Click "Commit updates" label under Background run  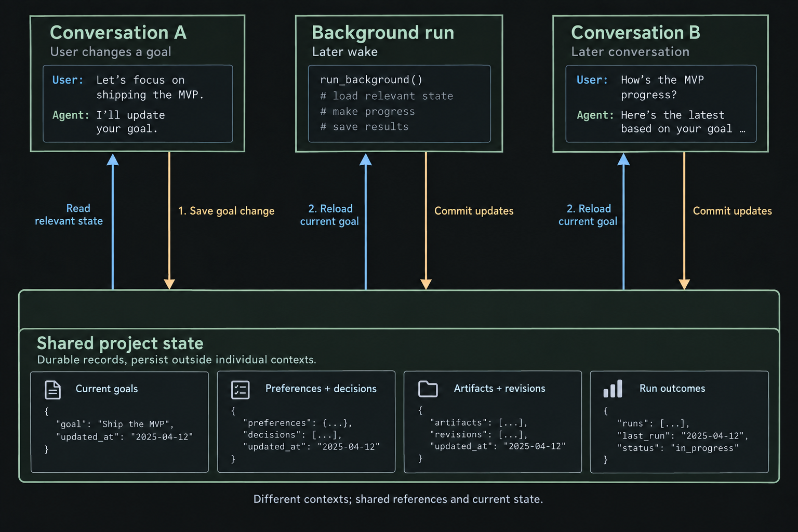click(474, 211)
